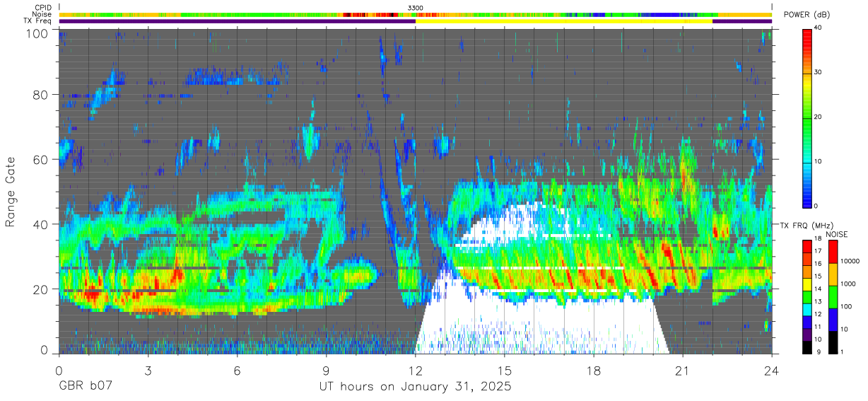The height and width of the screenshot is (401, 868).
Task: Click the TX FRQ (MHz) legend title
Action: point(806,226)
